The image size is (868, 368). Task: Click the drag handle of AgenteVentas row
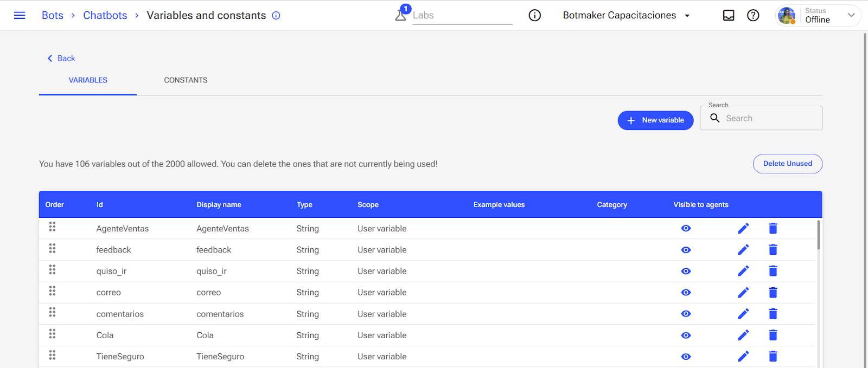[52, 227]
